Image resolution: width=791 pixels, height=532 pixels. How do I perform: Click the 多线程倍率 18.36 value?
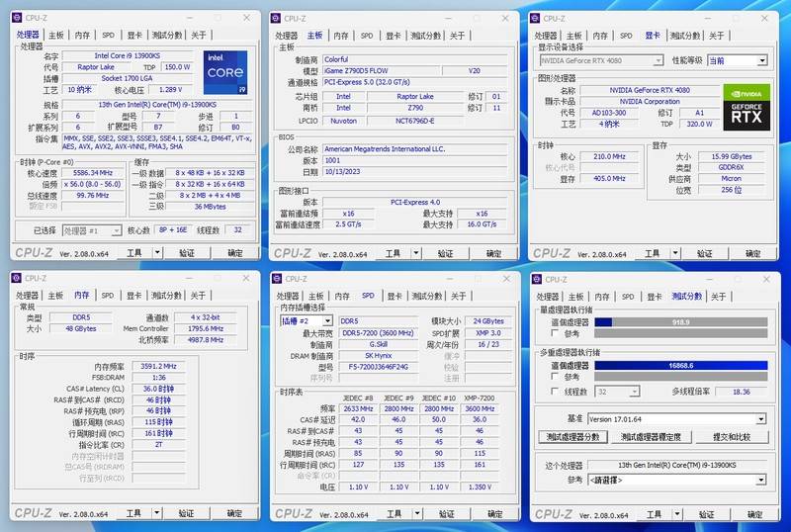pyautogui.click(x=741, y=392)
